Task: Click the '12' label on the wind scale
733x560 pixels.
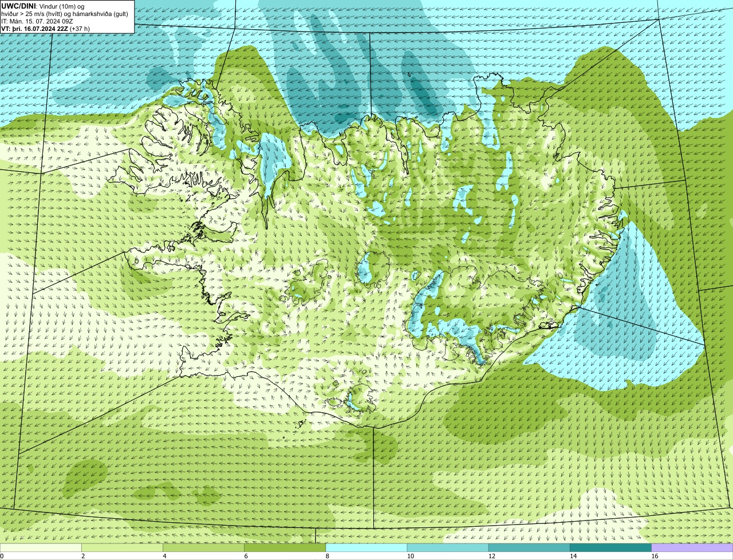Action: tap(491, 556)
